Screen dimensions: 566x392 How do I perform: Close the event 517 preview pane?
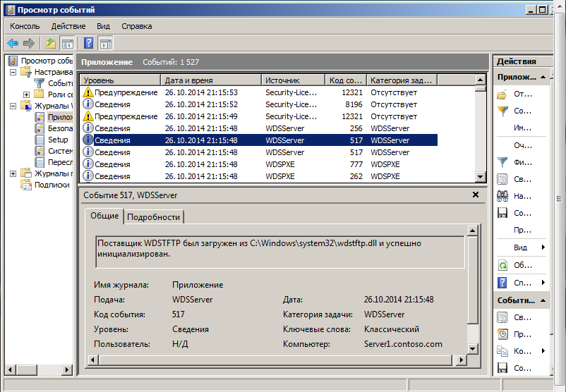476,195
